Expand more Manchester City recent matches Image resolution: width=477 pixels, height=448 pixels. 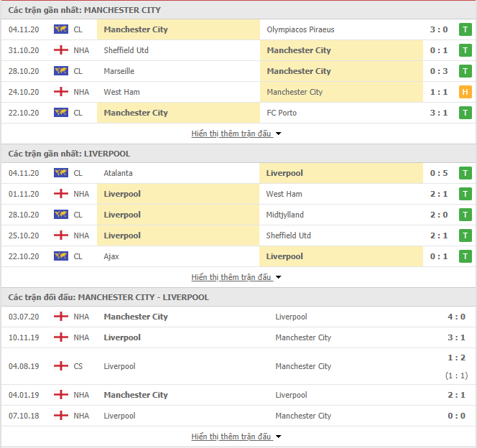pos(236,134)
